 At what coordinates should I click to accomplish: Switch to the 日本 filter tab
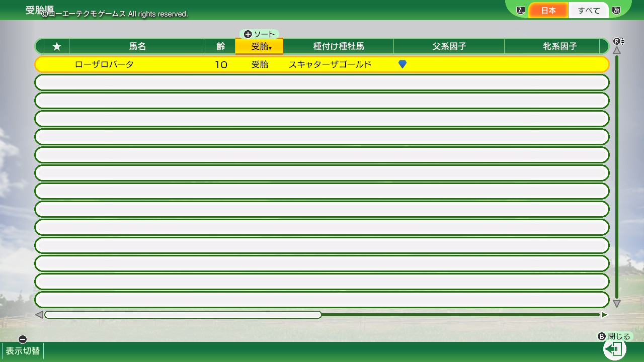point(548,11)
